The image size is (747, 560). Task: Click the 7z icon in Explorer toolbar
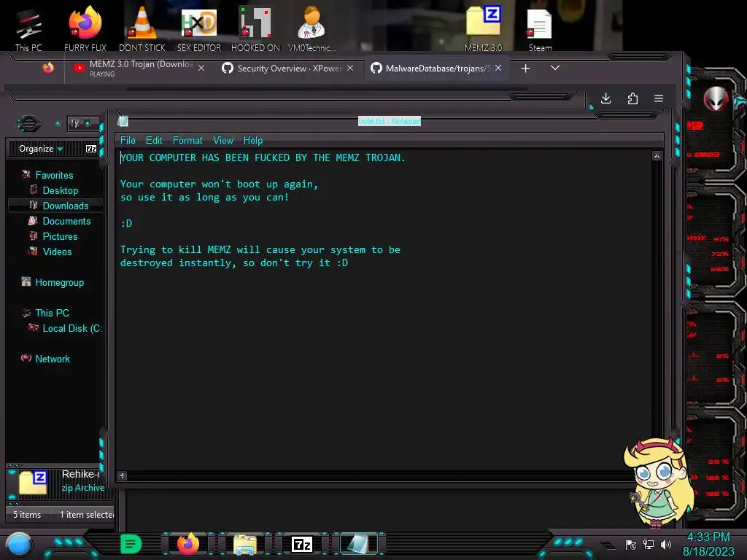tap(91, 149)
